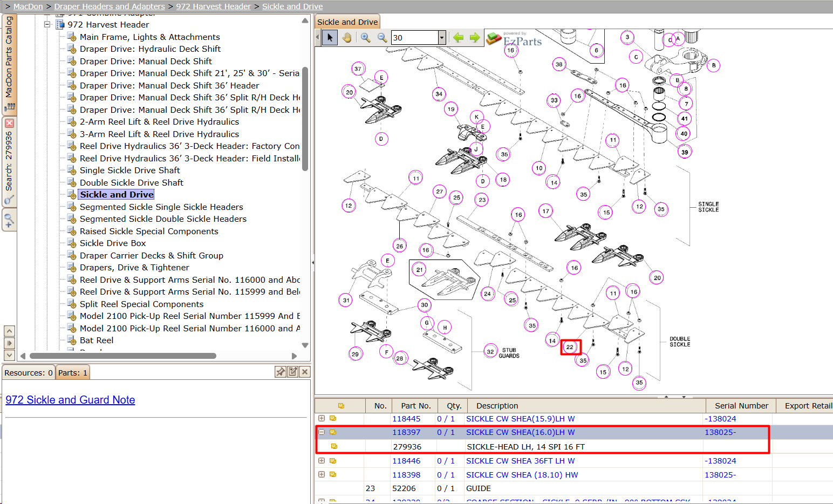Edit notes in the resources panel
Screen dimensions: 833x504
click(293, 371)
